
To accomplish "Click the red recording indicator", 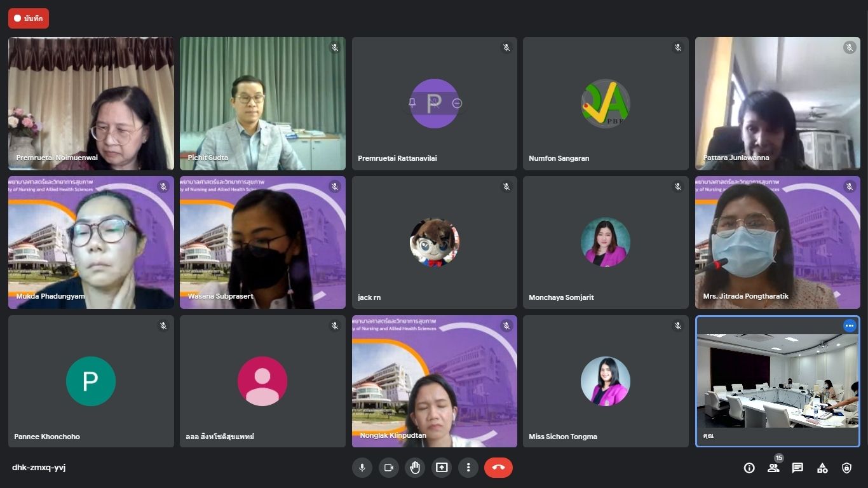I will 29,18.
